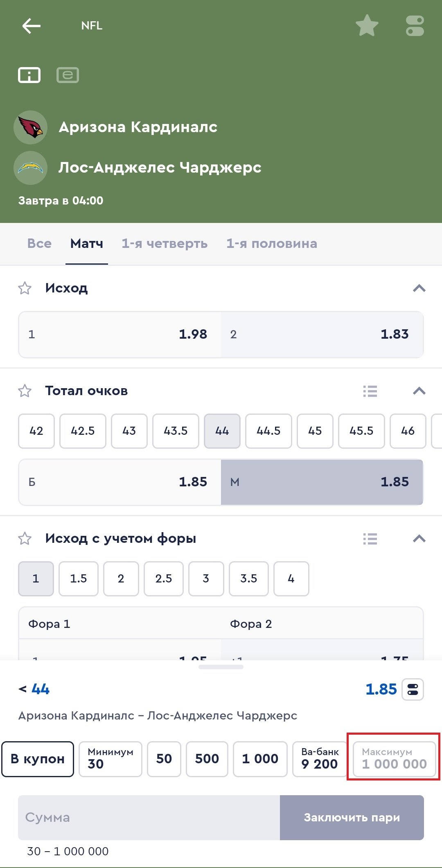
Task: Select total line 44.5
Action: pyautogui.click(x=268, y=431)
